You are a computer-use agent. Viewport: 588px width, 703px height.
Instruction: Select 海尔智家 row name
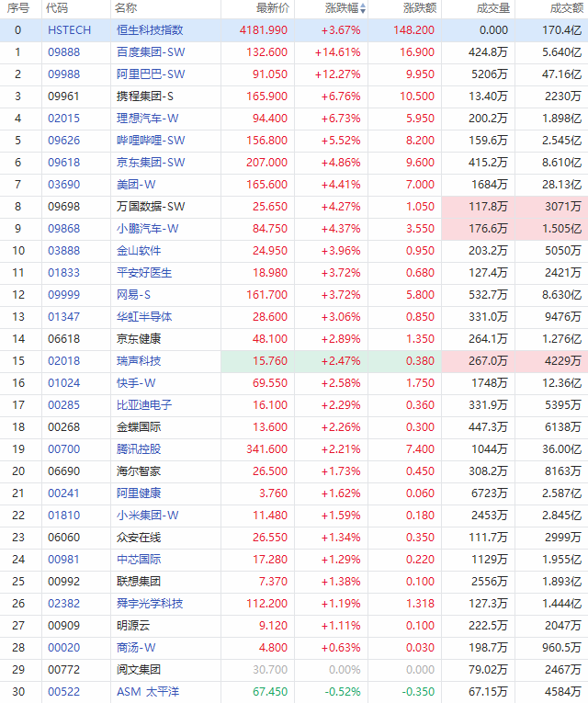tap(139, 471)
